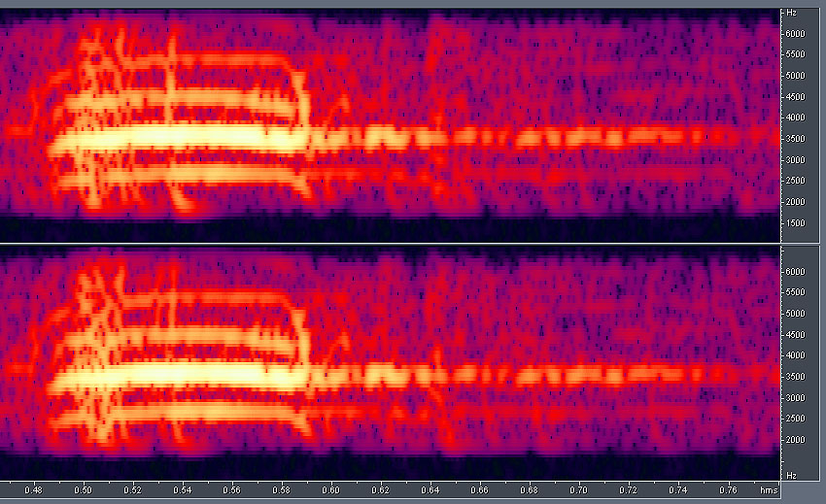Click the 0.64 mark on the time ruler
826x504 pixels.
430,490
